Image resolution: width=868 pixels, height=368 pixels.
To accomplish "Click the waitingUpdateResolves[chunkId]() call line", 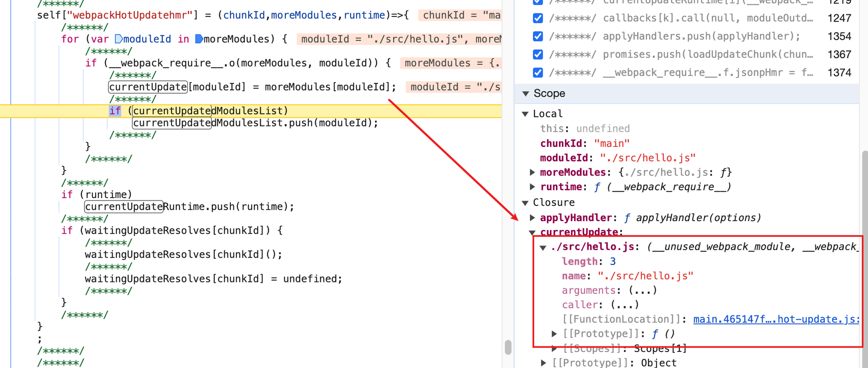I will point(184,254).
